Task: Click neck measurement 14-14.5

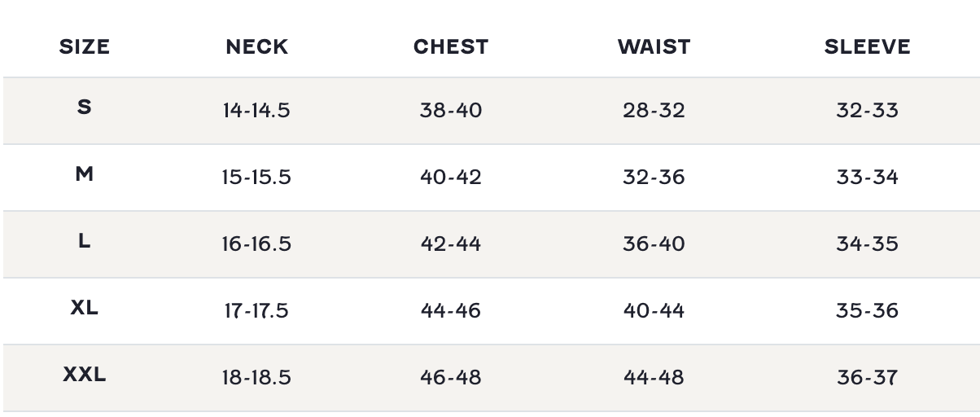Action: pos(256,110)
